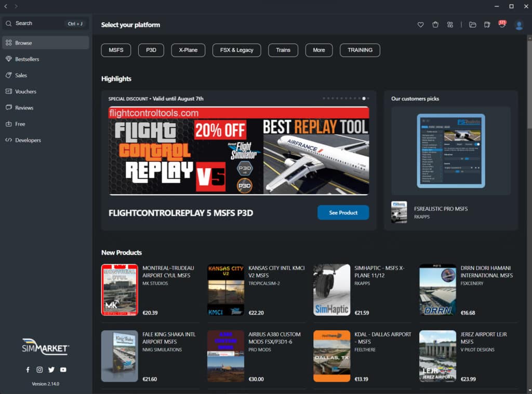Open notifications with red badge
This screenshot has height=394, width=532.
(x=501, y=24)
